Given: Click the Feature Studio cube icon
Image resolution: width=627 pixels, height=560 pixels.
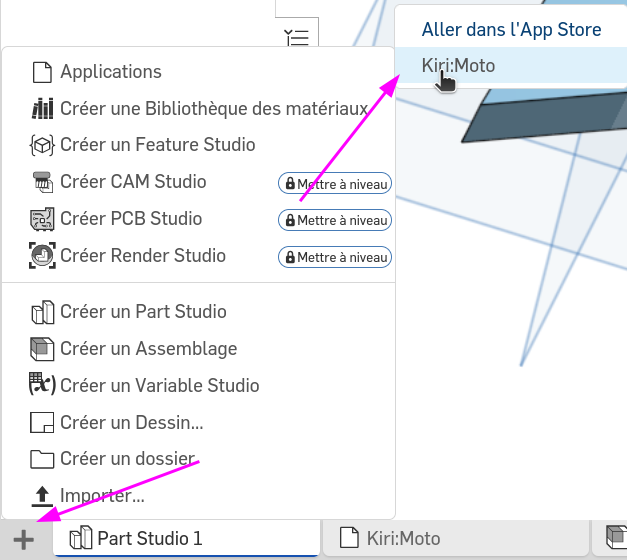Looking at the screenshot, I should pos(42,145).
